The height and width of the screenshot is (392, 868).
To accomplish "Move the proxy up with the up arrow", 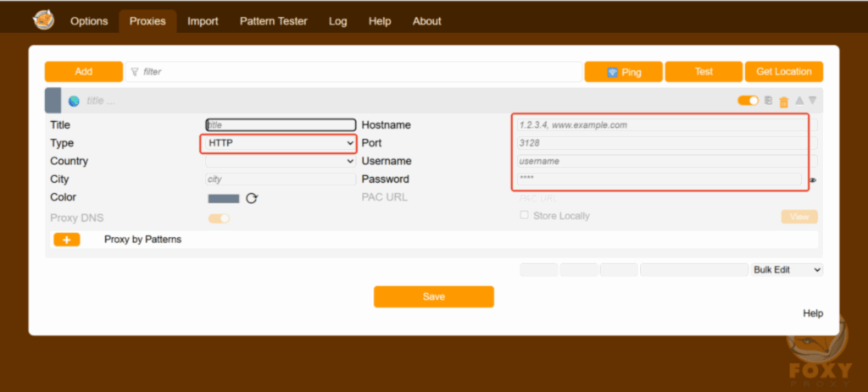I will (799, 101).
